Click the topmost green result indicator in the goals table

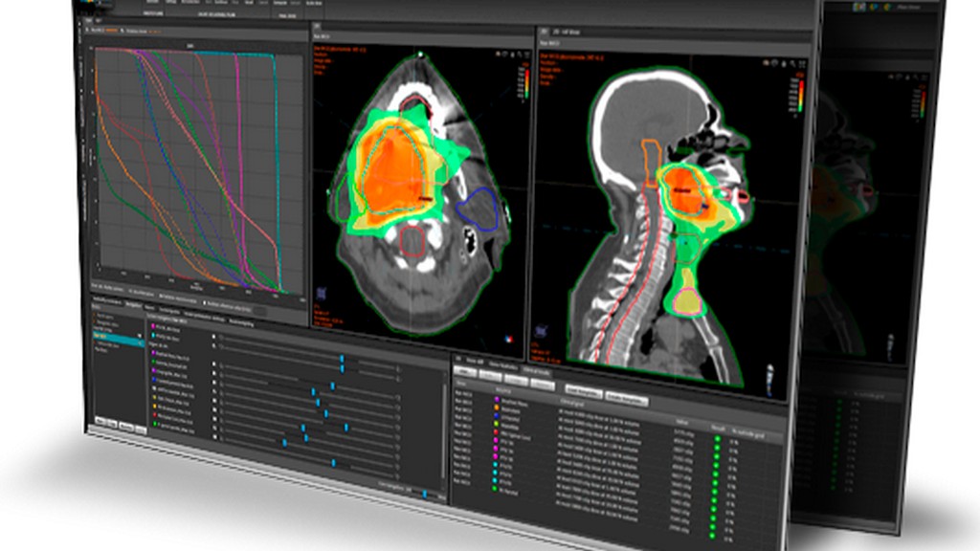click(x=718, y=439)
